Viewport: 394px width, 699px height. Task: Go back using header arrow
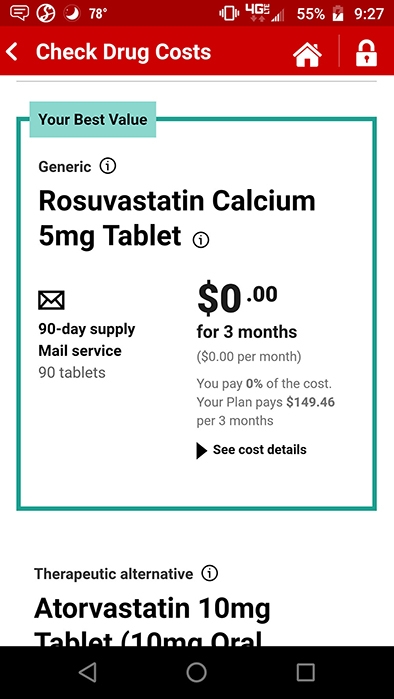[x=12, y=52]
